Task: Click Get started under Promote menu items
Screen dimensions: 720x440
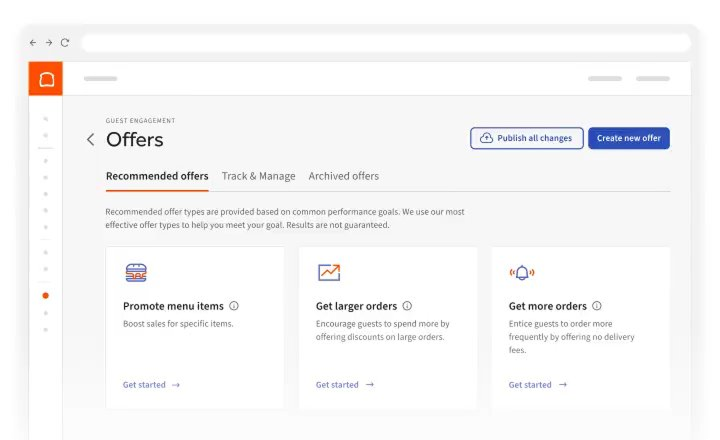Action: click(151, 385)
